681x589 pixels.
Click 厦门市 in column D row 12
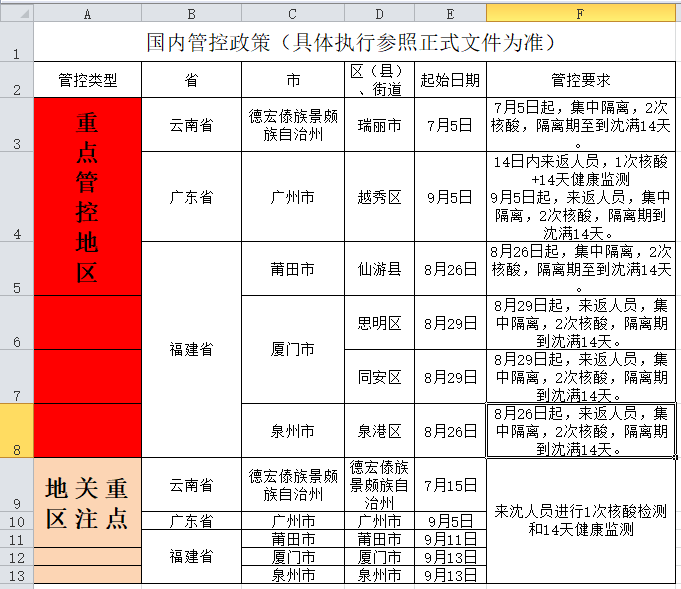tap(379, 556)
